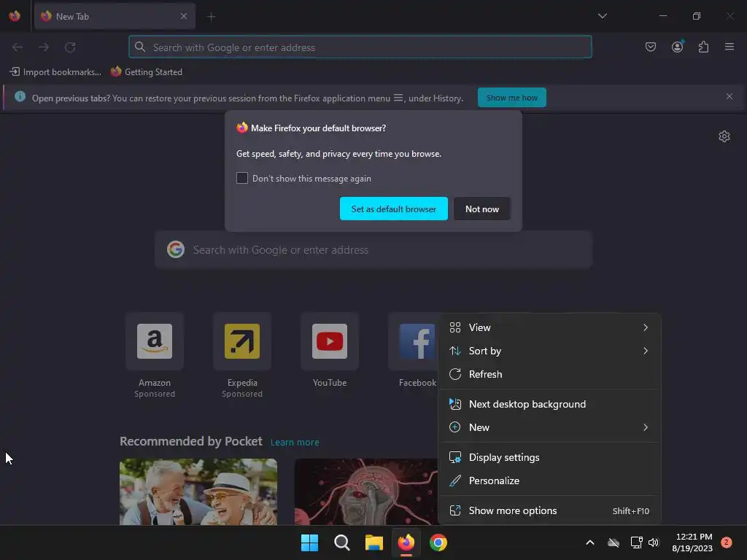Image resolution: width=747 pixels, height=560 pixels.
Task: Open the network tray icon
Action: point(636,542)
